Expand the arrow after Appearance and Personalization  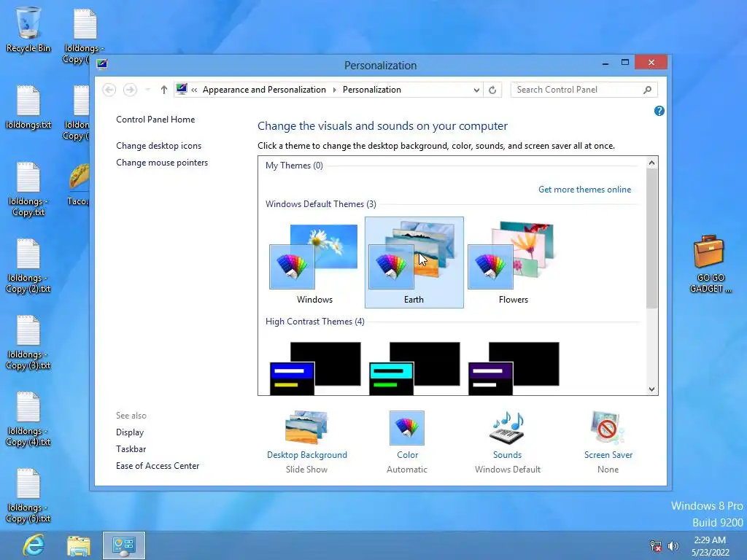click(334, 90)
